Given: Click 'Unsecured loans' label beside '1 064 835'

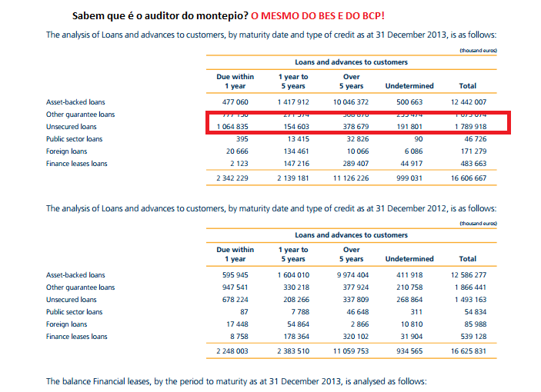Looking at the screenshot, I should click(72, 127).
